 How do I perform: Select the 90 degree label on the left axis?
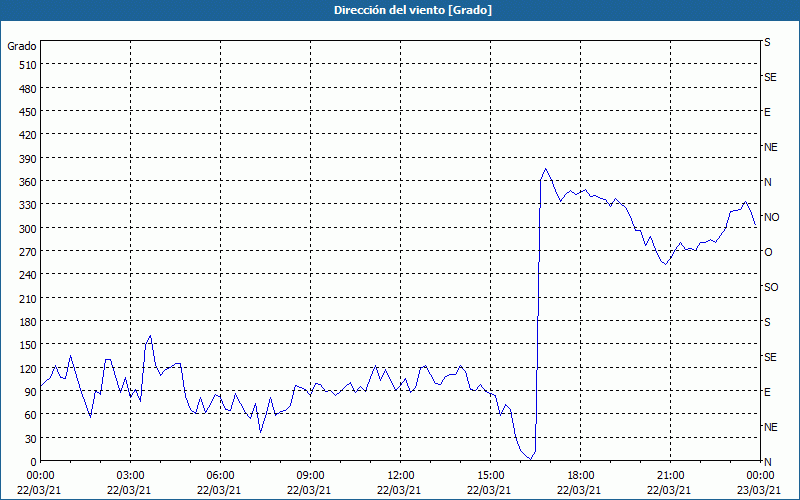pos(31,392)
